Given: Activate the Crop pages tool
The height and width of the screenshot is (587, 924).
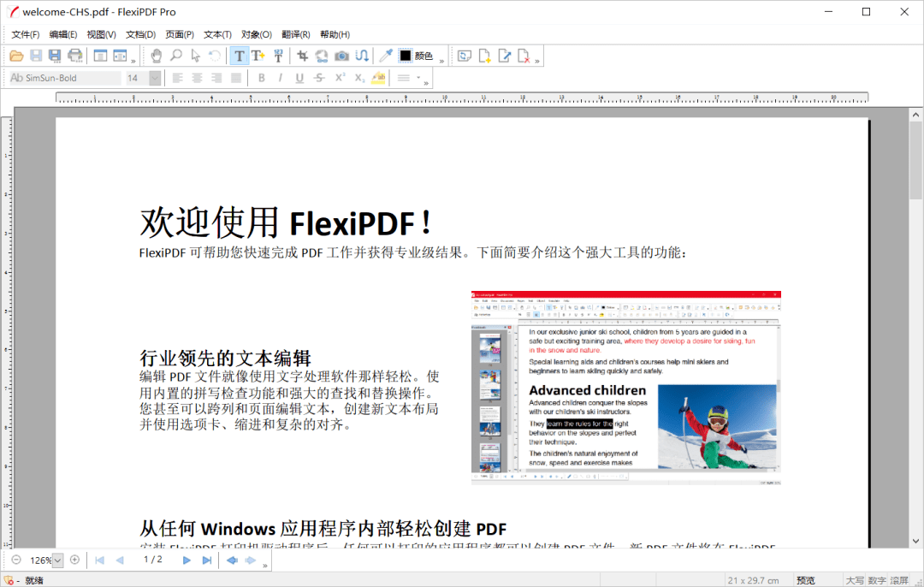Looking at the screenshot, I should coord(301,56).
